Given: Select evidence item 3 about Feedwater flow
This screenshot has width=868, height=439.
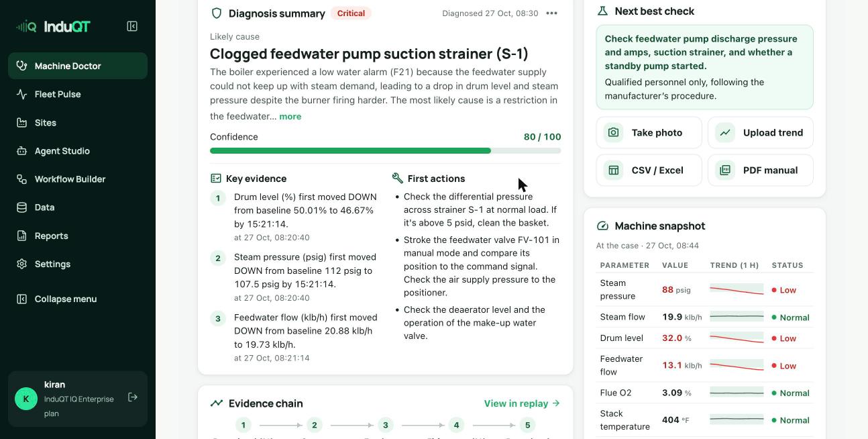Looking at the screenshot, I should (x=295, y=338).
